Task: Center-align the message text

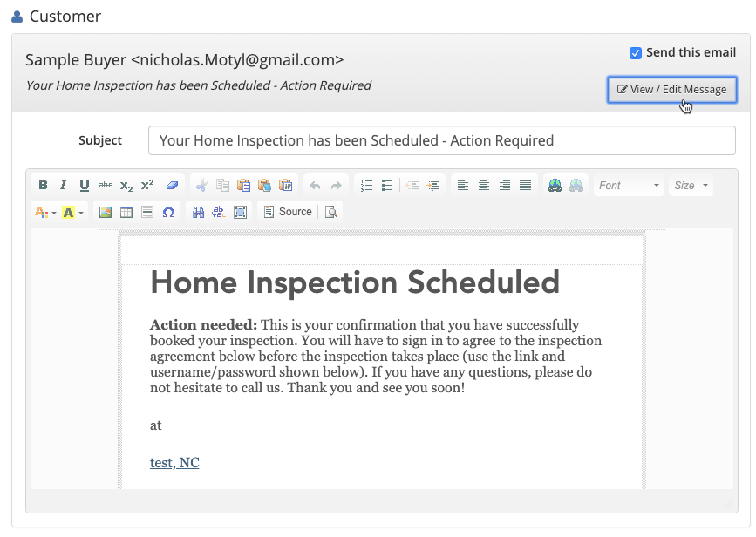Action: pyautogui.click(x=483, y=186)
